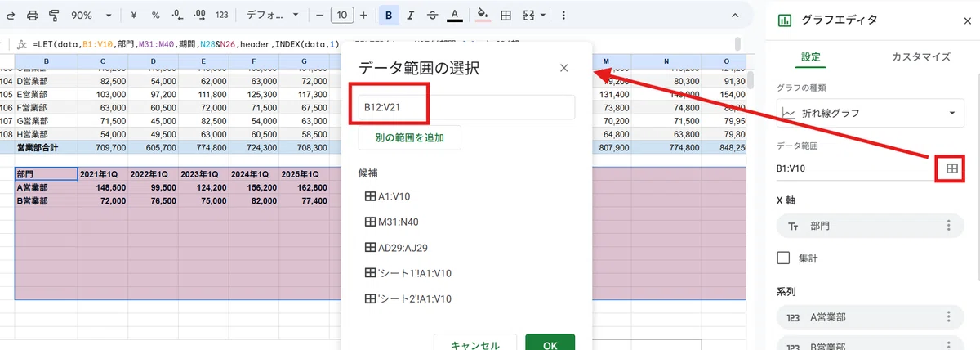Expand the merge cells dropdown arrow
This screenshot has width=980, height=350.
pos(542,15)
